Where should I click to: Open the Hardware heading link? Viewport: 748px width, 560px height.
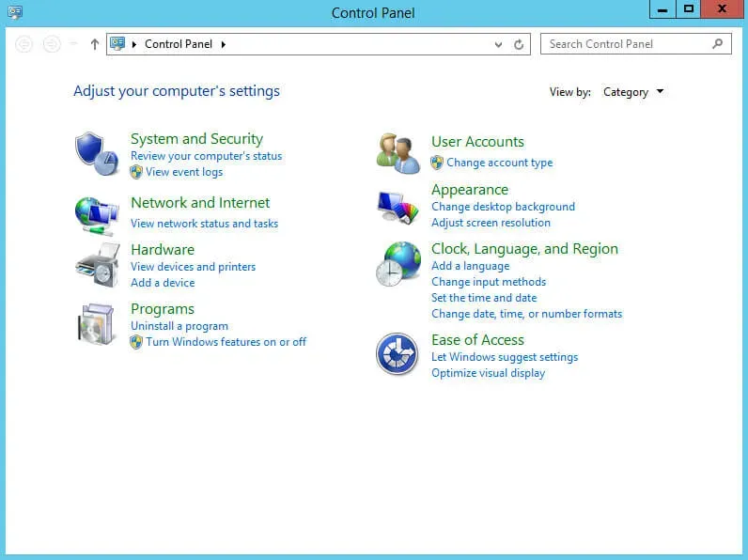click(163, 250)
